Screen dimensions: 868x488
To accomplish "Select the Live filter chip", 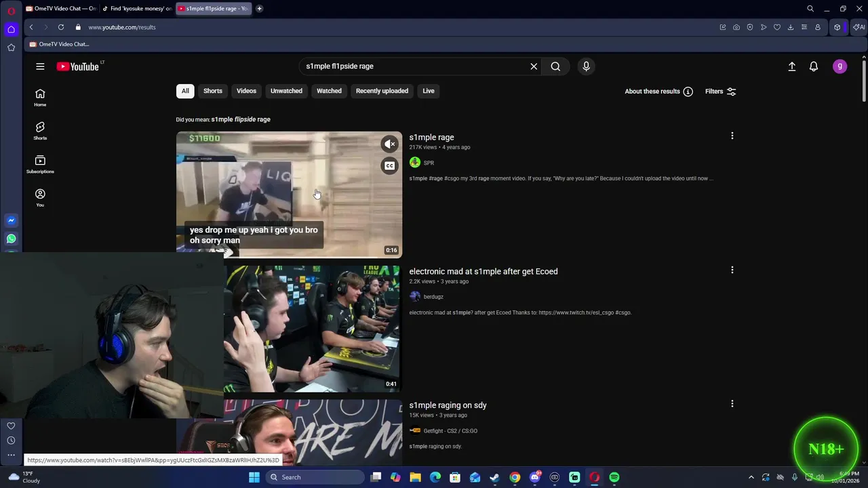I will pos(429,91).
